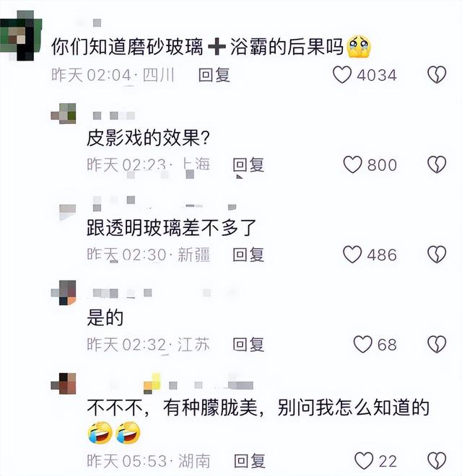Like the comment with 4034 likes
Image resolution: width=462 pixels, height=476 pixels.
pos(342,74)
